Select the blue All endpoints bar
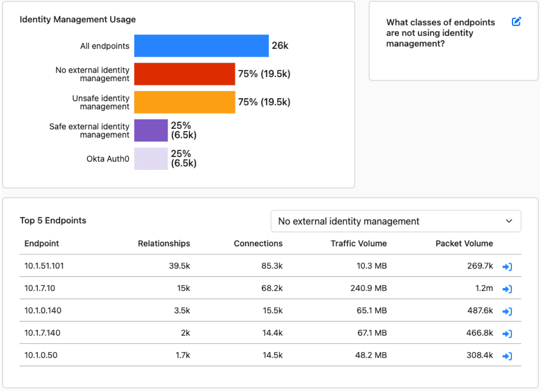 201,46
